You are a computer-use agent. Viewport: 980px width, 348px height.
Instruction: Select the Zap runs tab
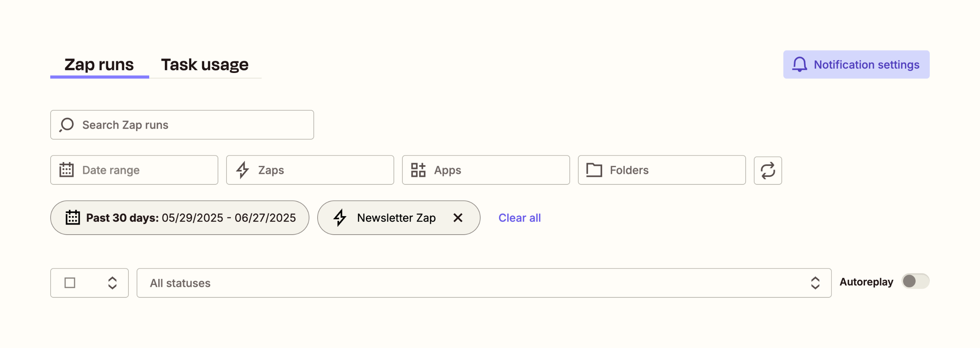point(99,65)
